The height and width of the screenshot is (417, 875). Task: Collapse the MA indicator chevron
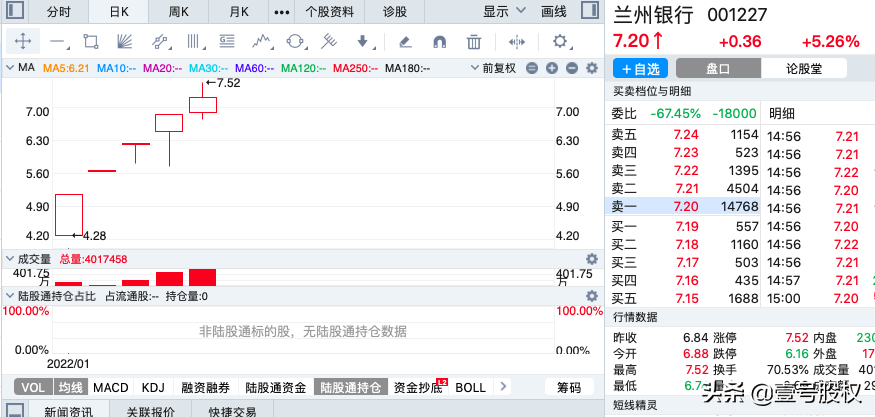click(x=10, y=68)
